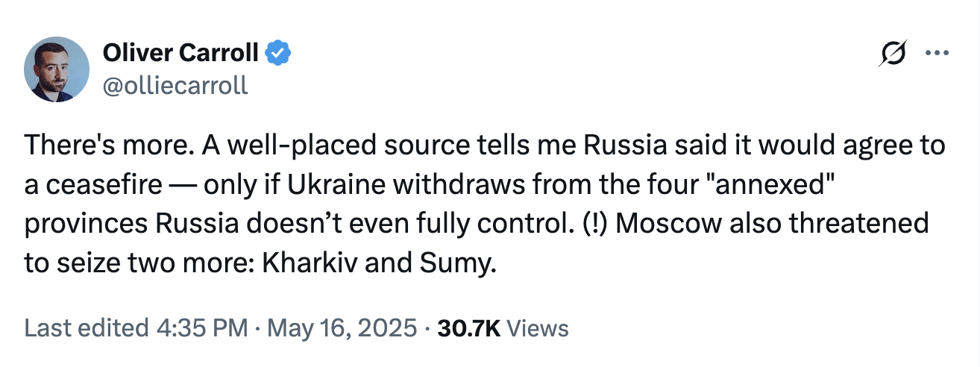Open the three-dot More options menu

937,54
